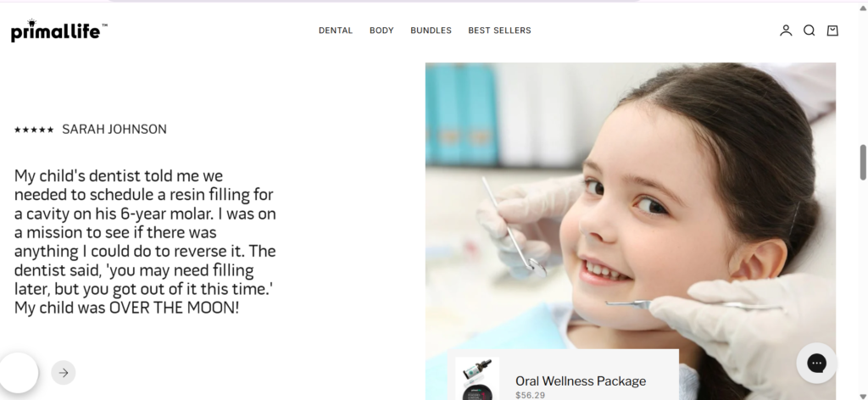Image resolution: width=868 pixels, height=400 pixels.
Task: Open the Oral Wellness Package title link
Action: (580, 381)
